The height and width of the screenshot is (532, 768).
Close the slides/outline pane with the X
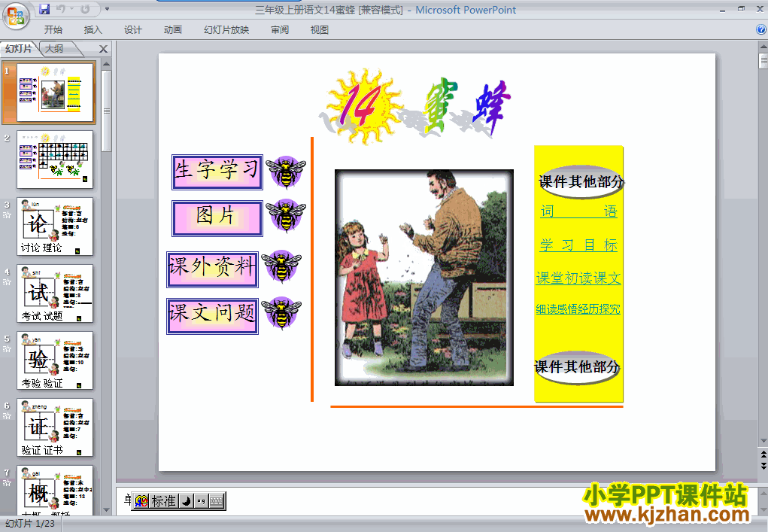[103, 49]
